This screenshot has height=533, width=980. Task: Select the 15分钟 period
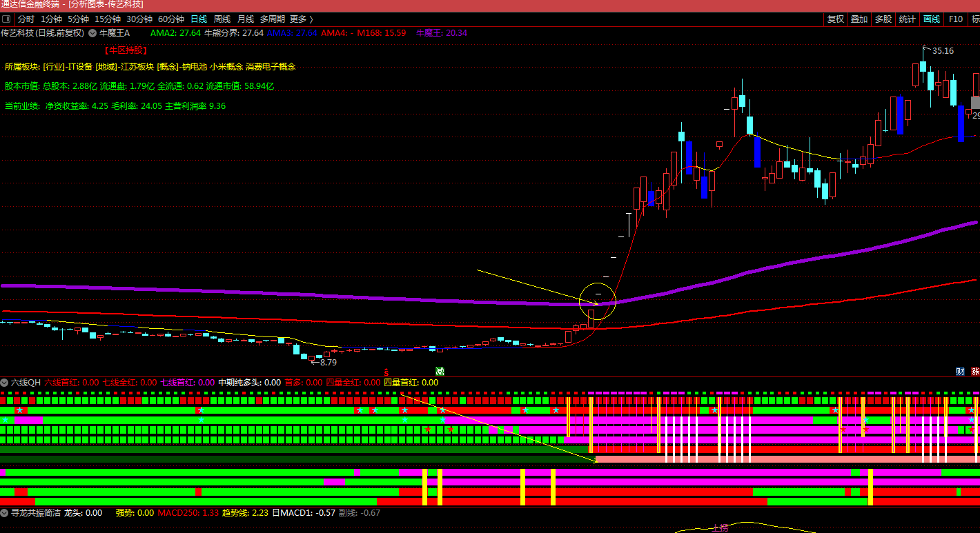[108, 19]
